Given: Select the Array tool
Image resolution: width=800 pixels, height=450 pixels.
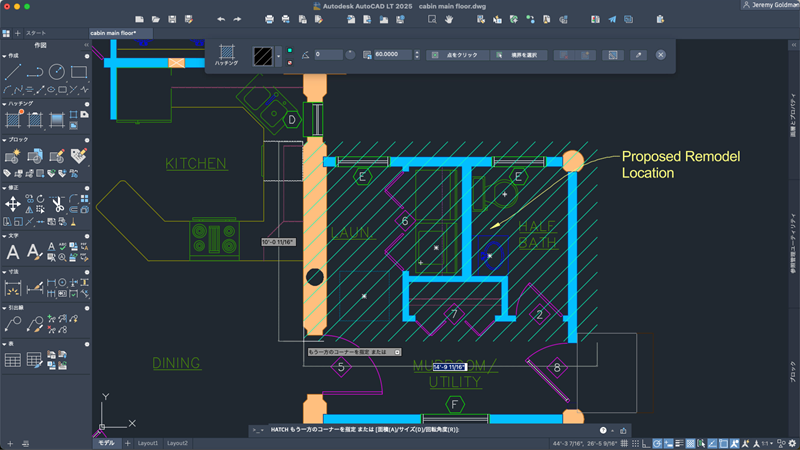Looking at the screenshot, I should 84,198.
